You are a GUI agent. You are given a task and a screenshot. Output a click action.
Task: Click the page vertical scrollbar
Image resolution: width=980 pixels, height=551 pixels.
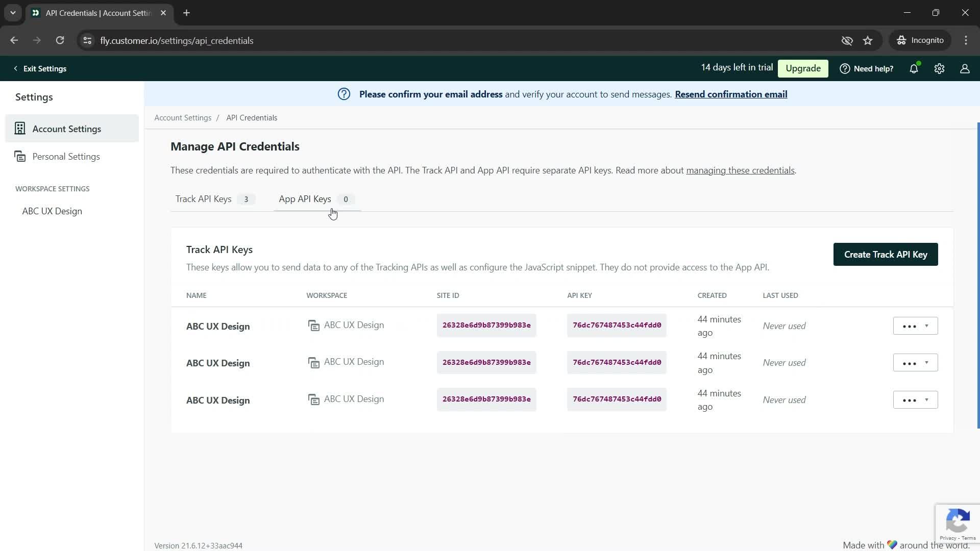(978, 275)
